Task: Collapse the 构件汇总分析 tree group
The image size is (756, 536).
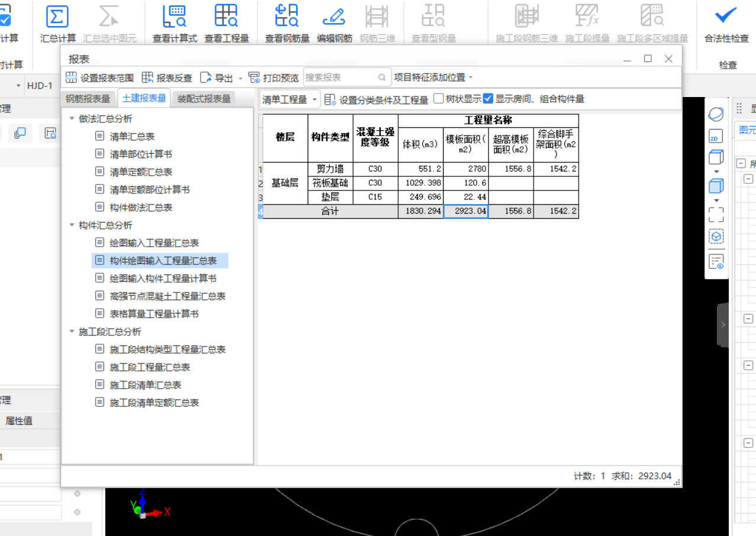Action: (72, 225)
